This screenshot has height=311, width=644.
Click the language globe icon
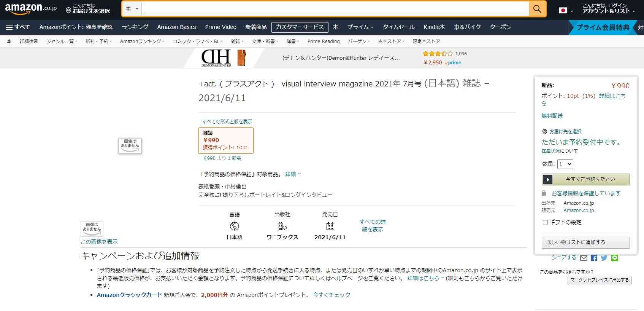point(235,226)
